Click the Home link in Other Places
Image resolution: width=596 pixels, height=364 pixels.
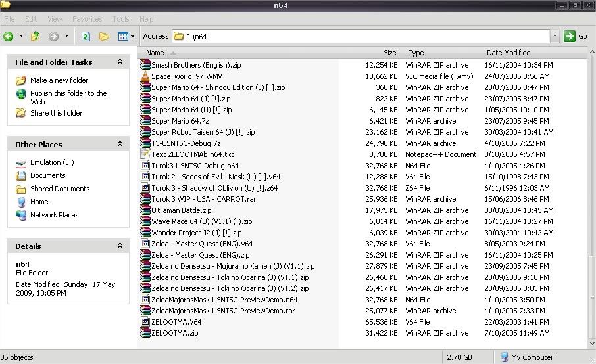(39, 202)
